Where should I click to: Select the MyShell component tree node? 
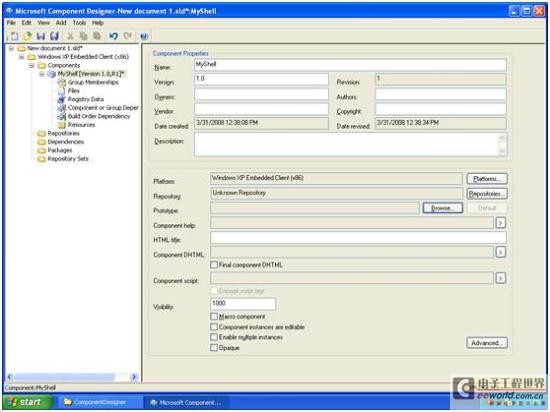[91, 74]
